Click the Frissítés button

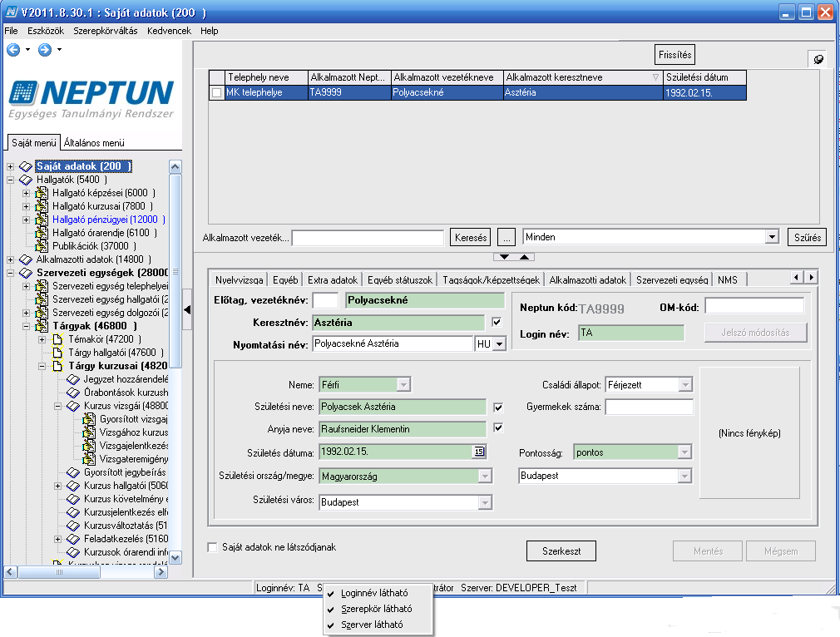tap(674, 55)
